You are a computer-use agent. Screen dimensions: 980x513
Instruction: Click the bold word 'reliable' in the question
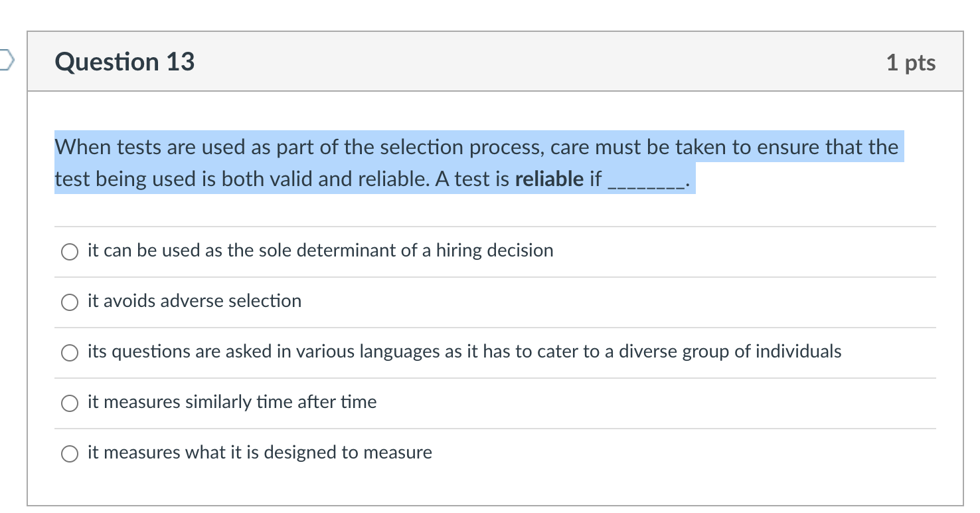[x=549, y=179]
